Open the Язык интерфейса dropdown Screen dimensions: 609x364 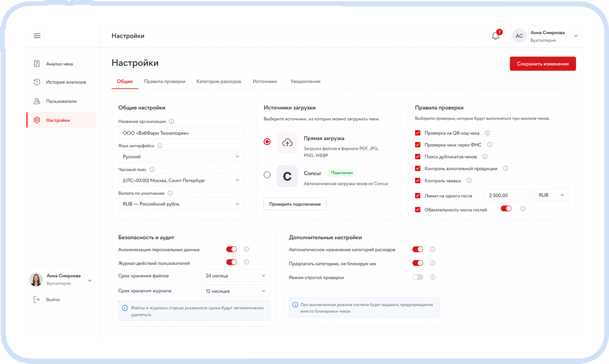181,156
